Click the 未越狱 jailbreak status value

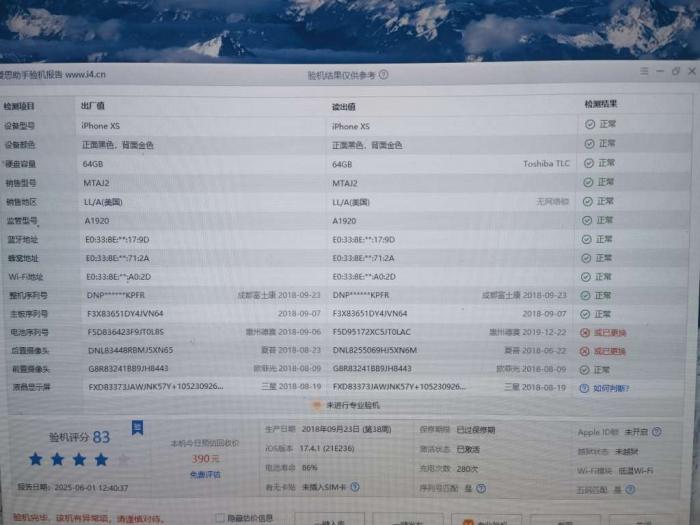626,452
